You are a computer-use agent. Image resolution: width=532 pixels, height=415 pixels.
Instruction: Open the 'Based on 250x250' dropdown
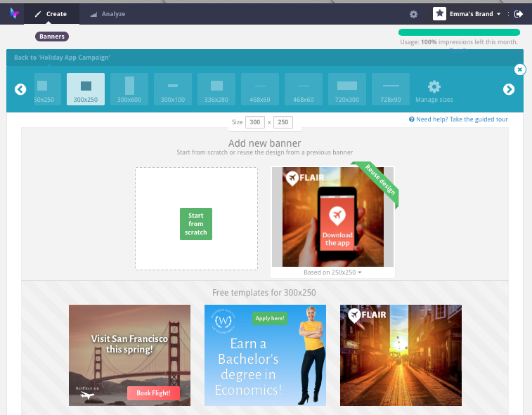pyautogui.click(x=332, y=272)
